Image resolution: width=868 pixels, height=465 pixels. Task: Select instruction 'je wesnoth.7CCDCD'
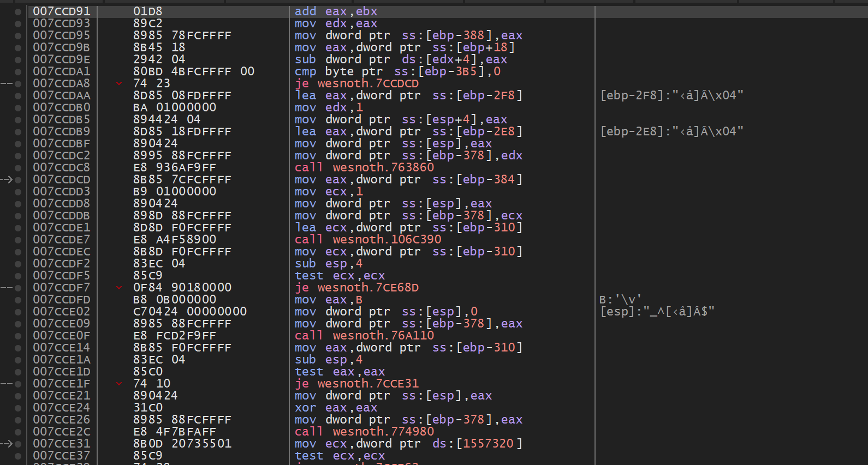point(357,84)
